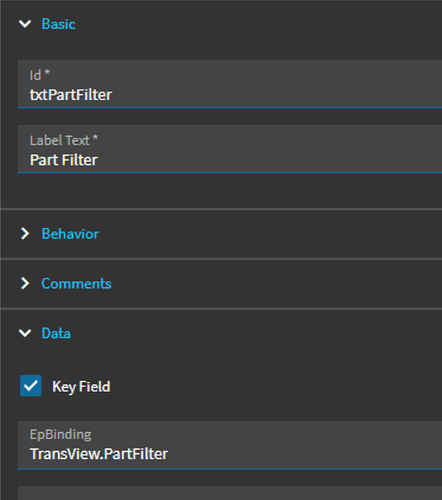
Task: Focus the Id input field
Action: click(x=230, y=84)
